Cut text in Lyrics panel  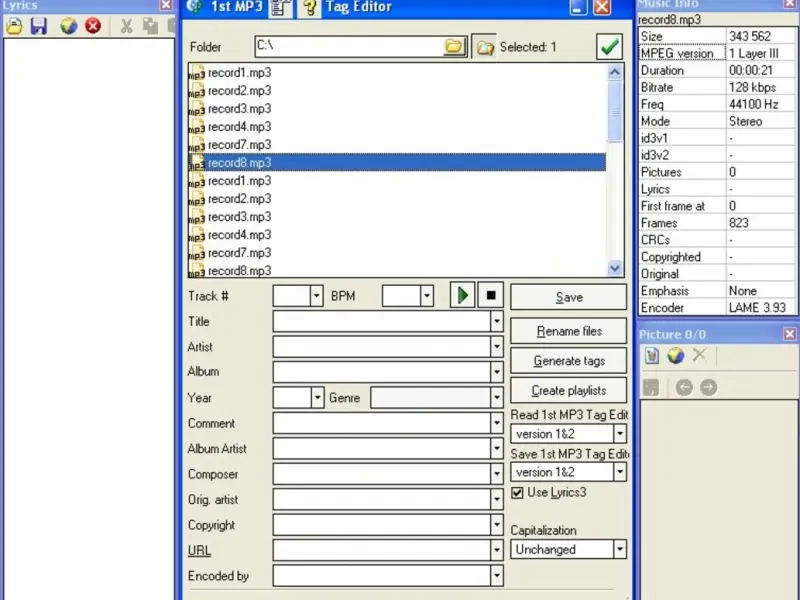coord(126,26)
